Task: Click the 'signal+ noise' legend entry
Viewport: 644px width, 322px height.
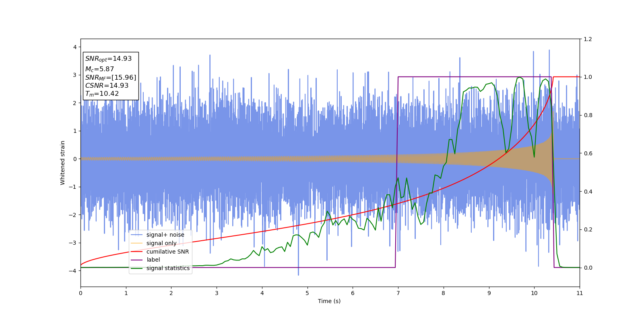Action: click(x=165, y=235)
